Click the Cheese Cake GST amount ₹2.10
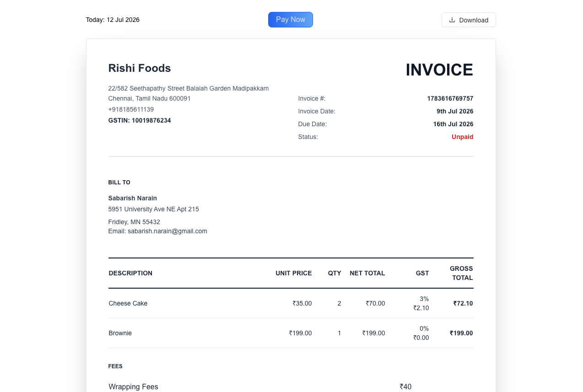This screenshot has height=392, width=583. (x=421, y=308)
